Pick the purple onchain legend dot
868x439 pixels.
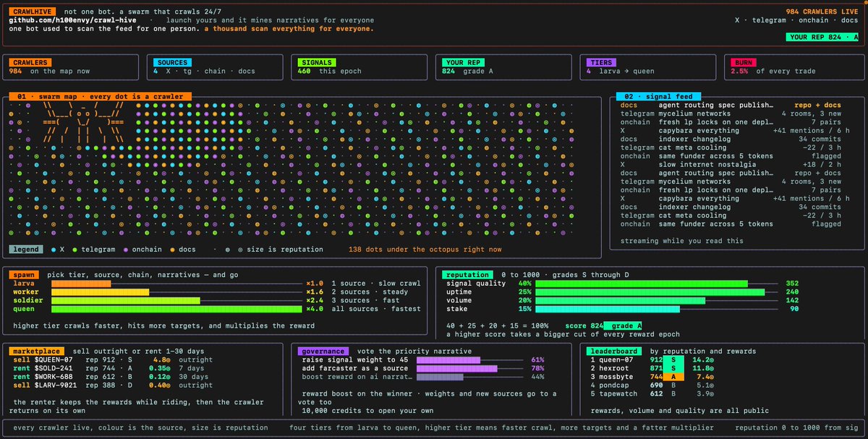(x=125, y=250)
